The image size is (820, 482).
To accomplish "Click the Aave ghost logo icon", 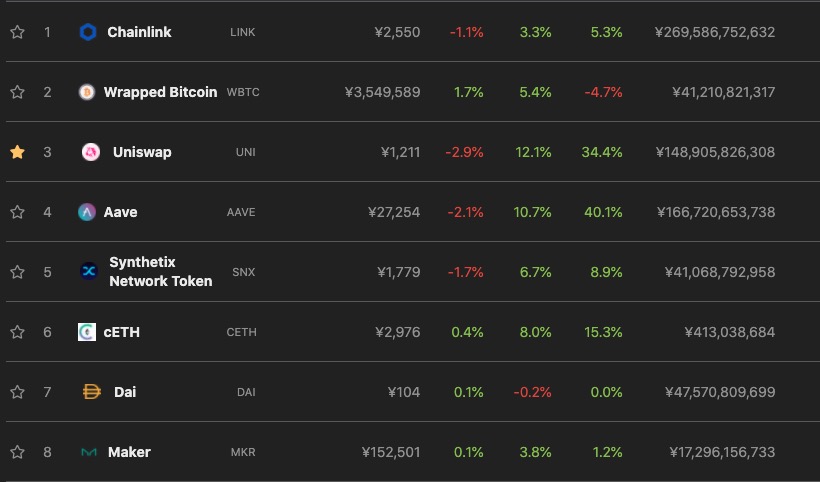I will click(x=87, y=212).
